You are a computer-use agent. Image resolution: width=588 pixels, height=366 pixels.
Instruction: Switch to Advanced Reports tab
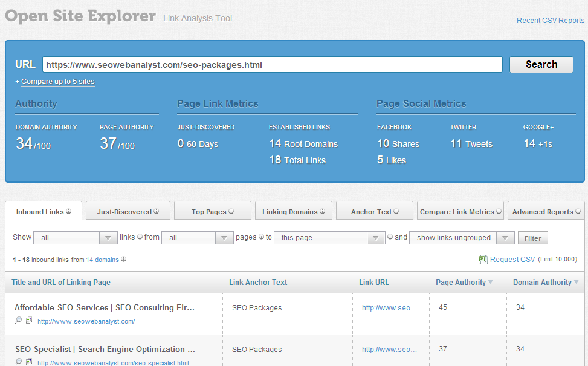click(x=546, y=211)
